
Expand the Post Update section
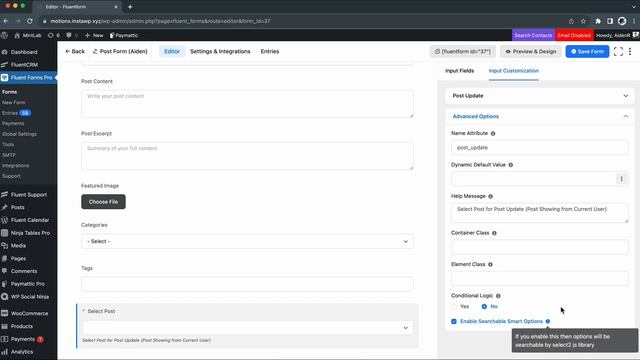click(540, 96)
